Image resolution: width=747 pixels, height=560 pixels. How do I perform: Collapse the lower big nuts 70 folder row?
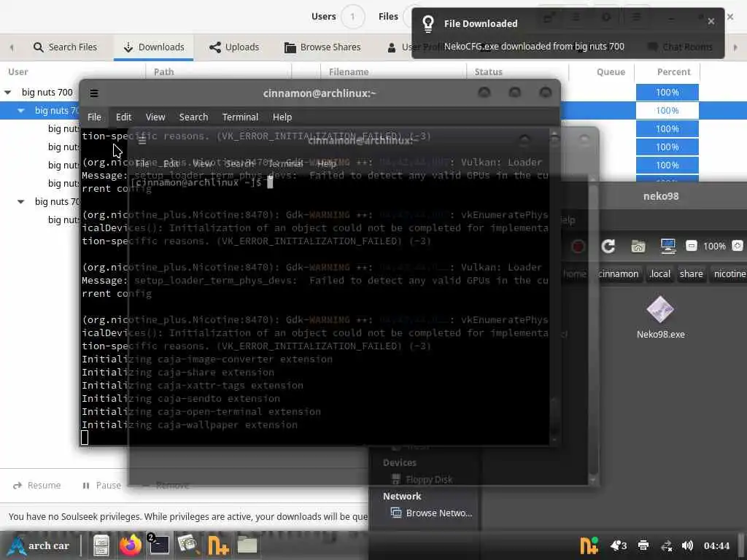[21, 202]
